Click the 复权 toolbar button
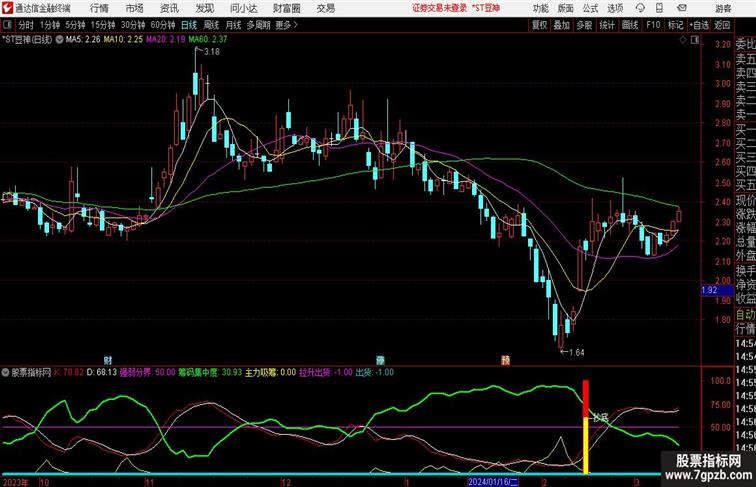Image resolution: width=756 pixels, height=487 pixels. tap(540, 25)
